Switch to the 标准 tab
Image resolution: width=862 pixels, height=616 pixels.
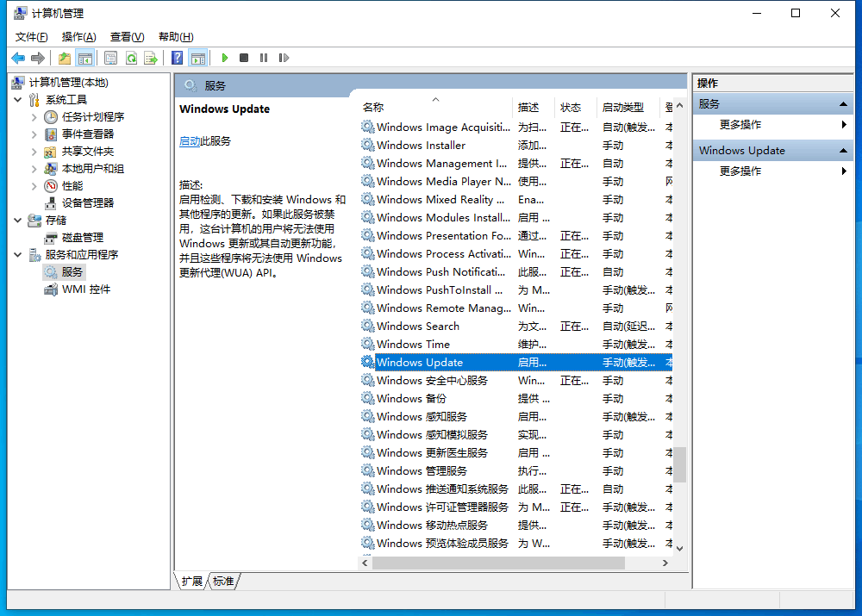[x=223, y=582]
